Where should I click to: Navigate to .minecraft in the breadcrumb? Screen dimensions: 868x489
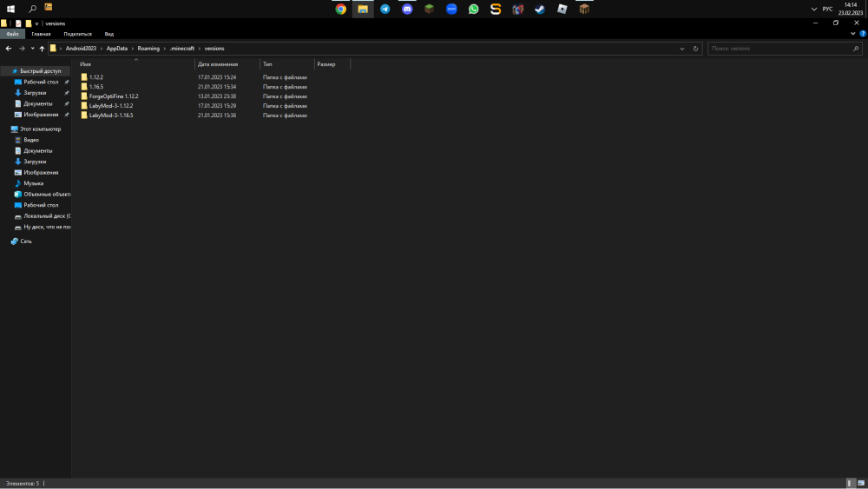(x=182, y=49)
